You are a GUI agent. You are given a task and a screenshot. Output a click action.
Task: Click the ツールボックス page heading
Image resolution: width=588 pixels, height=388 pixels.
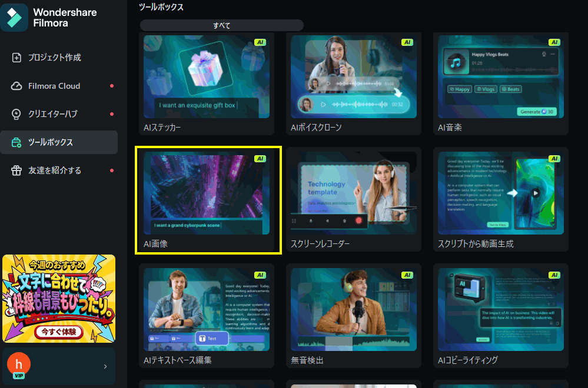click(x=161, y=7)
